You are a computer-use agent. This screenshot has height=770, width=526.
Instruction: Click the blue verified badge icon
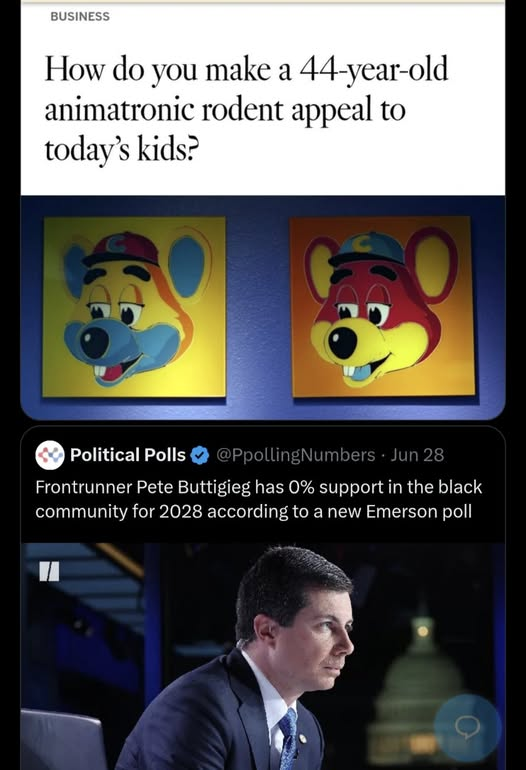tap(199, 455)
